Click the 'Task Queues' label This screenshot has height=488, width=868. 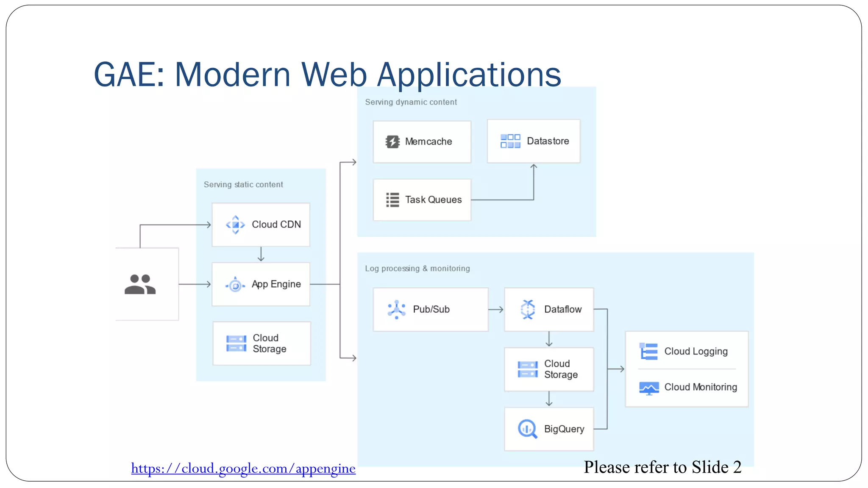pyautogui.click(x=433, y=200)
